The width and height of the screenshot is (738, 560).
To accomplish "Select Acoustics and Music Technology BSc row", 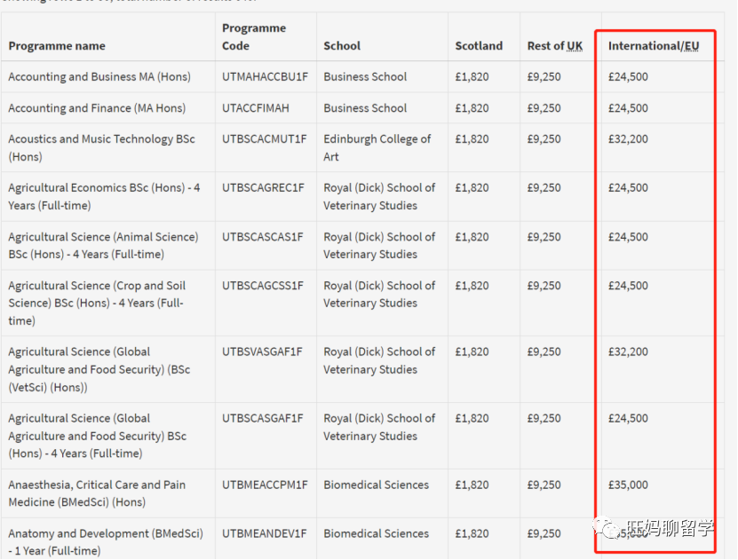I will coord(101,147).
